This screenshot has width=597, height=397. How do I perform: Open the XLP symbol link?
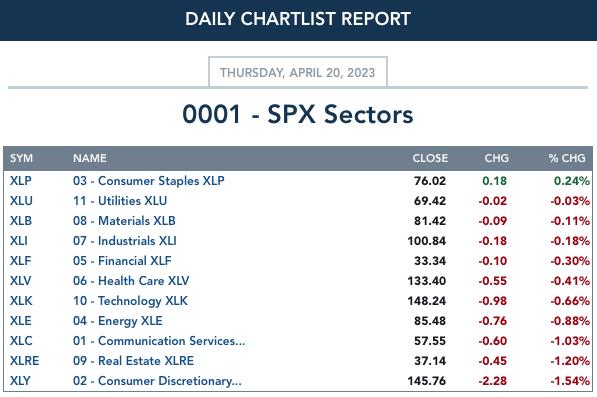click(x=21, y=181)
